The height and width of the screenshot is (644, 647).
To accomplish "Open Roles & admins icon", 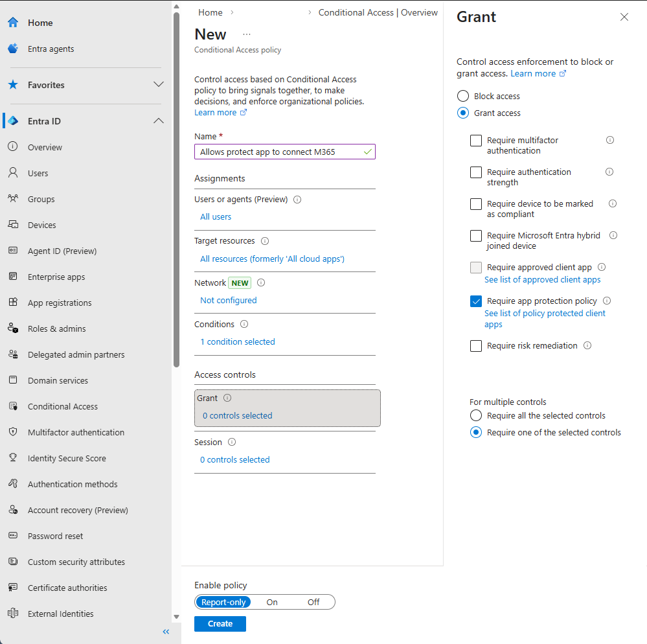I will click(13, 328).
